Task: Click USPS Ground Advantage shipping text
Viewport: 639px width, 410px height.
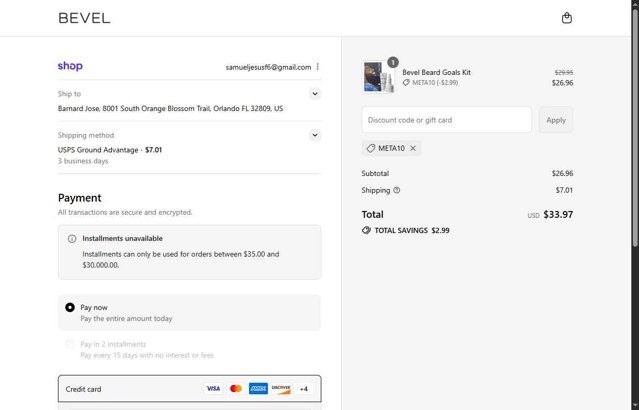Action: (x=98, y=150)
